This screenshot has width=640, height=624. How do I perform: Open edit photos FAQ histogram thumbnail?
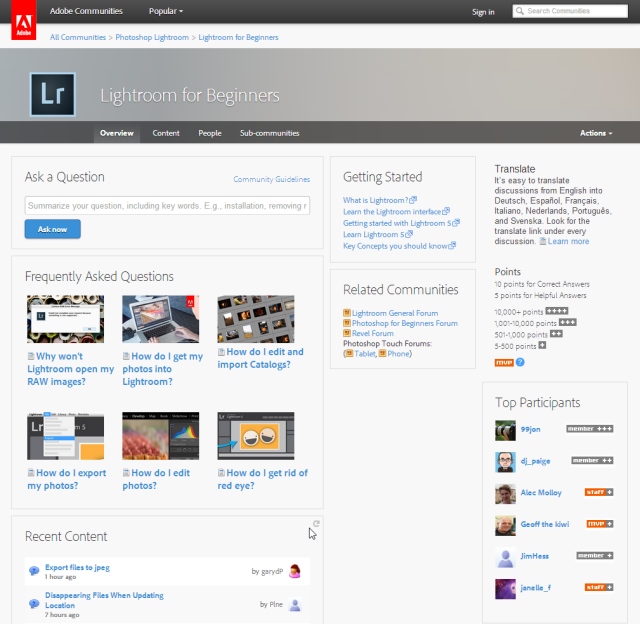tap(160, 435)
